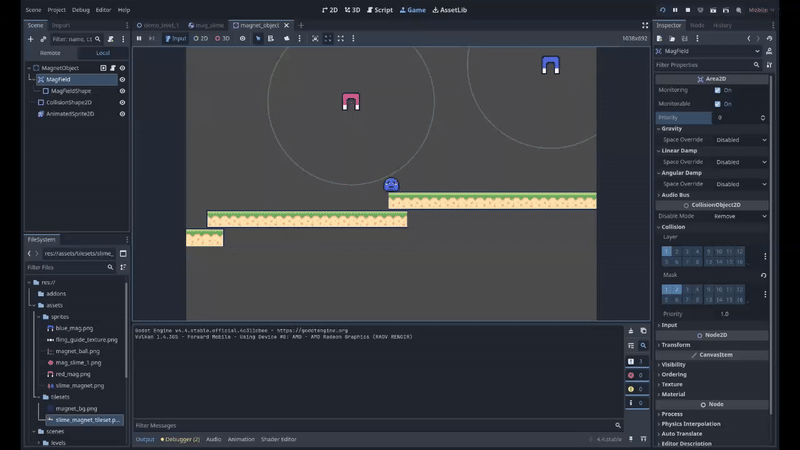
Task: Click the load resource icon in Inspector
Action: point(672,38)
